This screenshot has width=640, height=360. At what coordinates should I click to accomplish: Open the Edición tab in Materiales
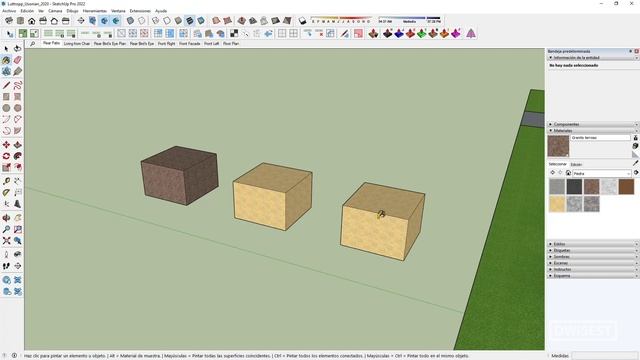pos(576,164)
